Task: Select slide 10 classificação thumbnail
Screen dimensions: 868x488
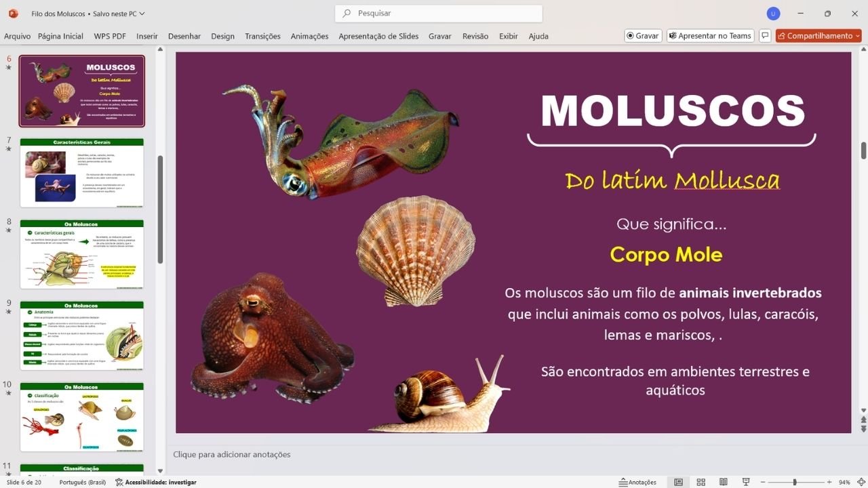Action: (81, 417)
